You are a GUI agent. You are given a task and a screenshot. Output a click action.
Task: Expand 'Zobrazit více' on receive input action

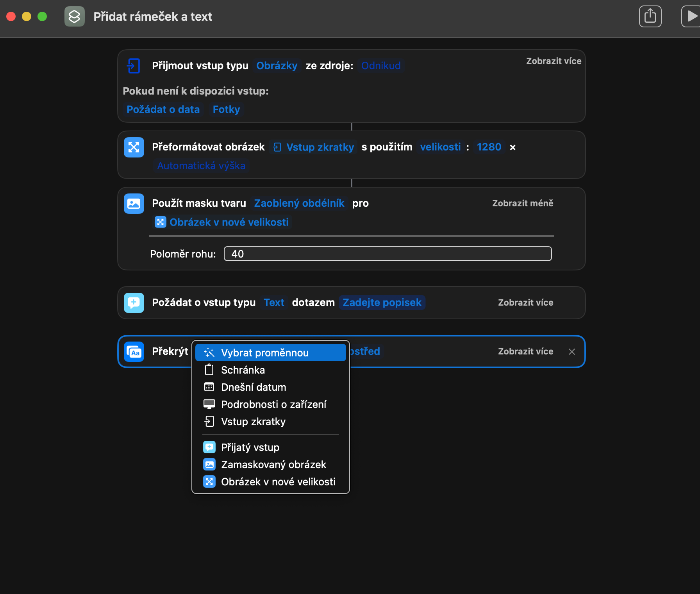point(553,61)
